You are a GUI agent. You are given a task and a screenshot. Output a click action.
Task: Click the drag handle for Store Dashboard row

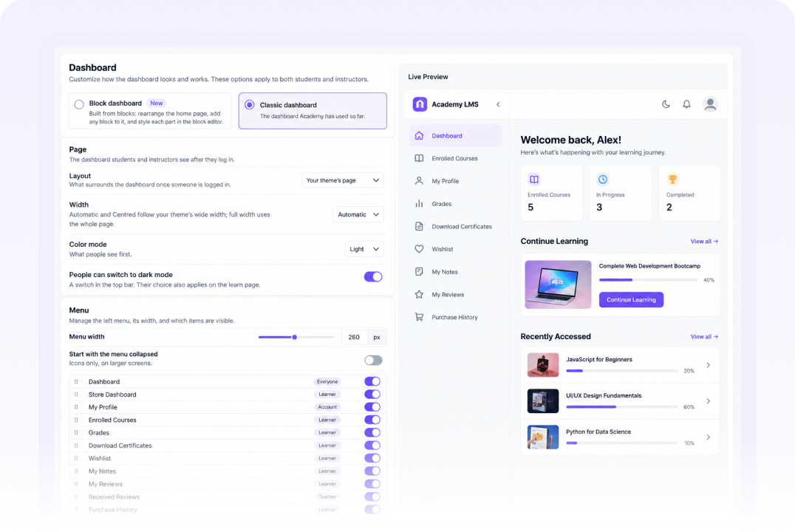pyautogui.click(x=76, y=395)
